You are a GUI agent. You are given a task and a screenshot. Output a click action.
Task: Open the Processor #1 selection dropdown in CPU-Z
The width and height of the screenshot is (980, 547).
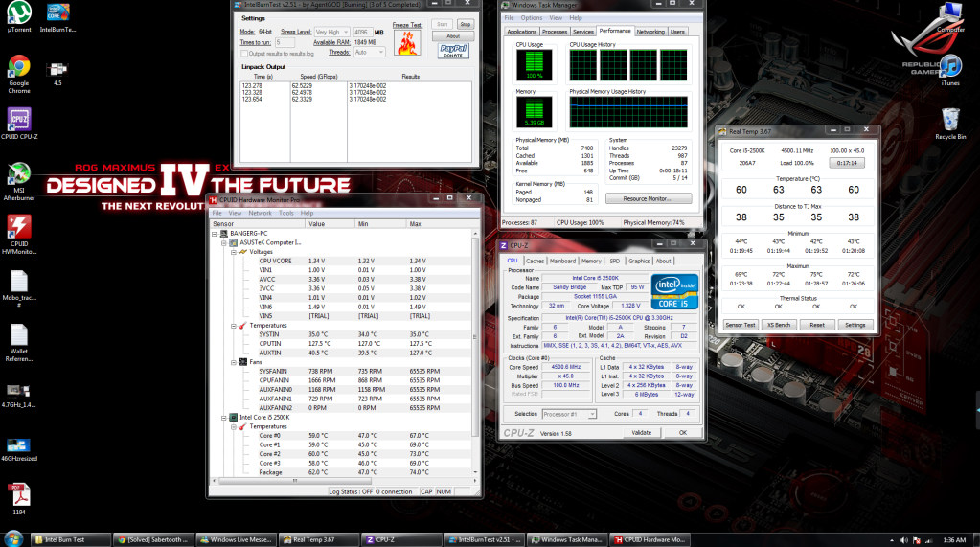[x=569, y=414]
